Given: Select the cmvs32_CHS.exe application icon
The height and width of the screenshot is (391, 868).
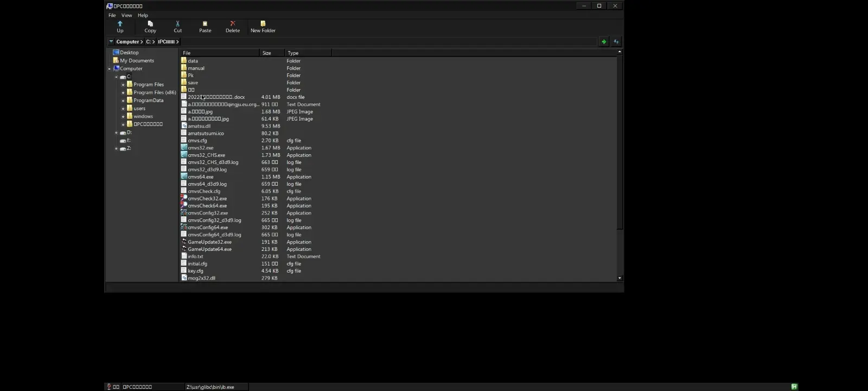Looking at the screenshot, I should tap(184, 155).
